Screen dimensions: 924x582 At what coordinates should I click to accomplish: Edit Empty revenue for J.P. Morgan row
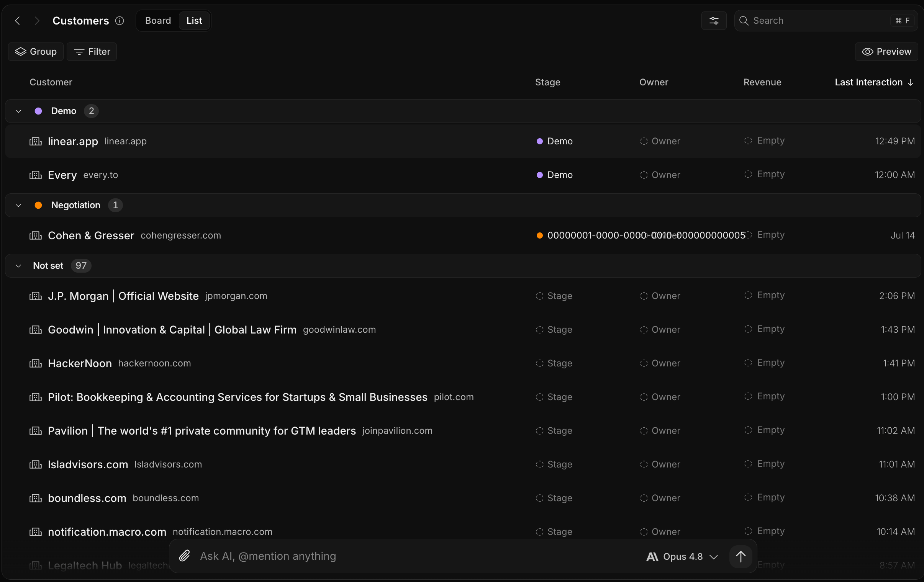tap(764, 296)
